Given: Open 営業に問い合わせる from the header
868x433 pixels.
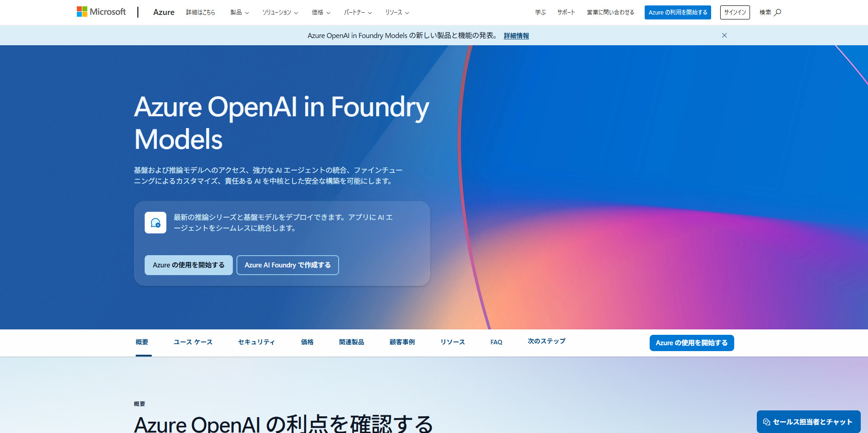Looking at the screenshot, I should (610, 12).
